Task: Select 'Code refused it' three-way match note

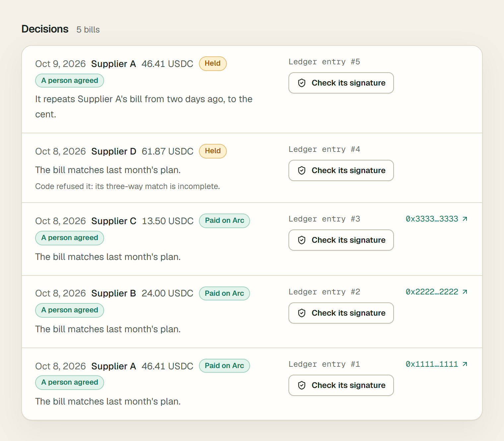Action: pos(128,186)
